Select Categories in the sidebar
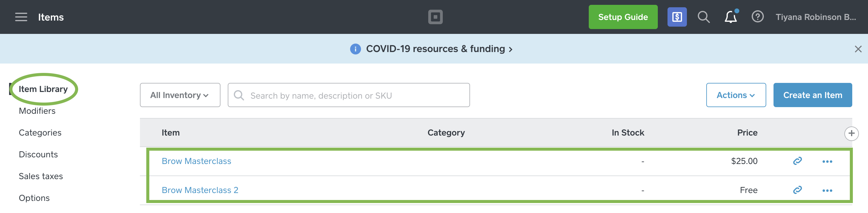The width and height of the screenshot is (868, 213). coord(40,133)
